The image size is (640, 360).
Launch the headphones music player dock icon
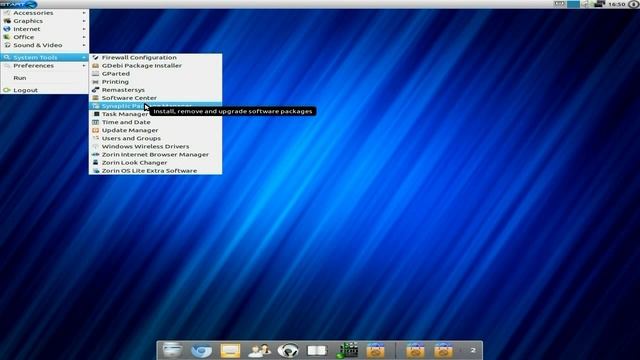pos(288,351)
